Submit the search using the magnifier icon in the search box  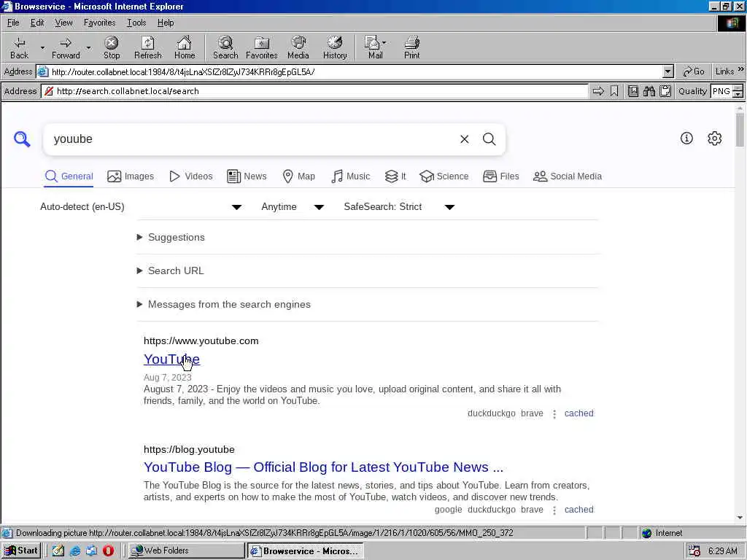click(489, 139)
